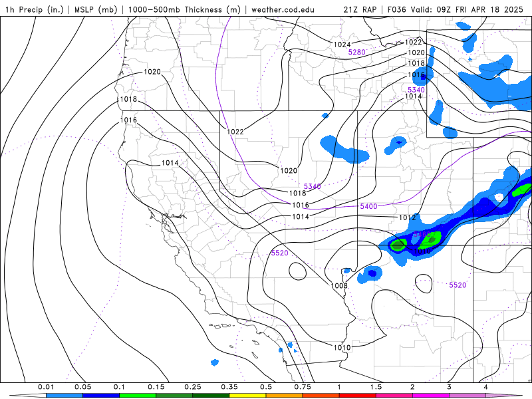Click the purple 5400 thickness label

(x=368, y=206)
